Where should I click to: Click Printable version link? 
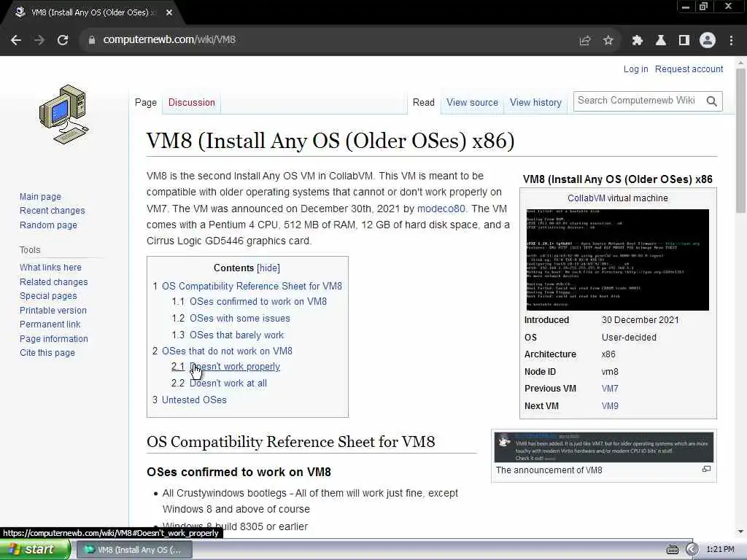[x=53, y=310]
